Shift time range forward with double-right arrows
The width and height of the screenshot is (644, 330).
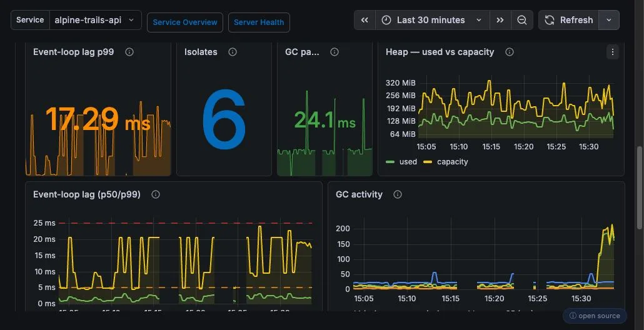click(500, 20)
